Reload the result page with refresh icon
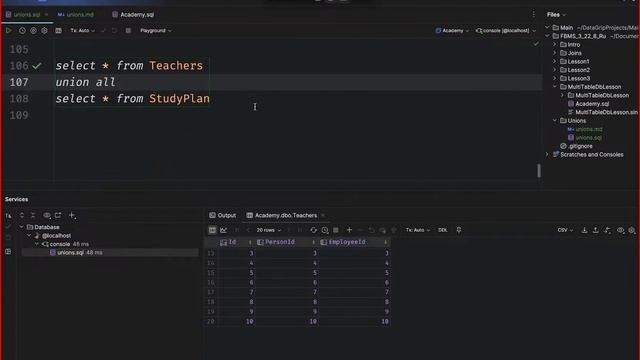640x360 pixels. coord(313,230)
